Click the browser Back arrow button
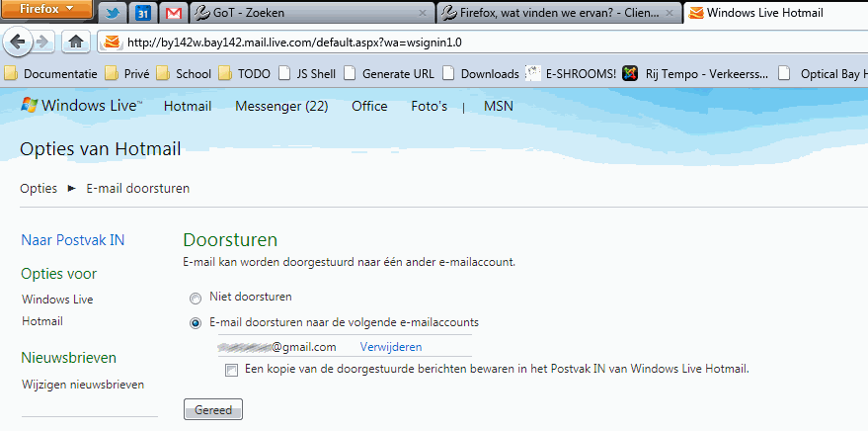This screenshot has height=431, width=868. (18, 43)
